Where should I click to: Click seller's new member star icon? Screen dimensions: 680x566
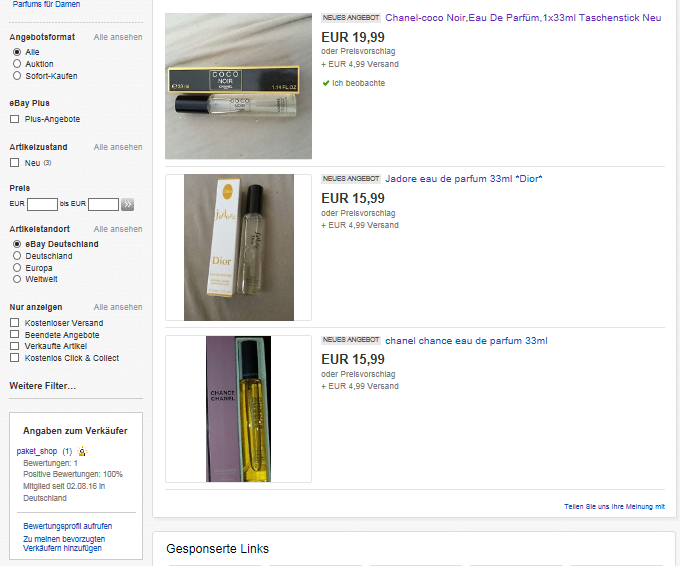pyautogui.click(x=82, y=451)
